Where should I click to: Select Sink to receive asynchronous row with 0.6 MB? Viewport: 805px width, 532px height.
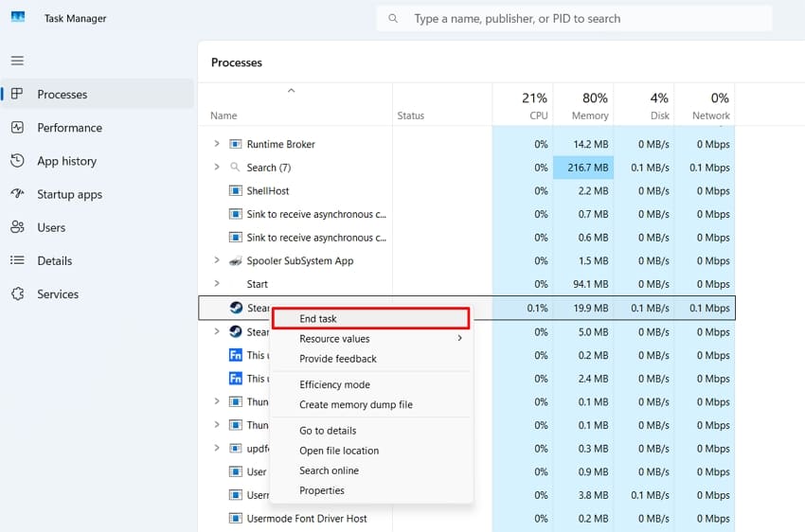[466, 238]
